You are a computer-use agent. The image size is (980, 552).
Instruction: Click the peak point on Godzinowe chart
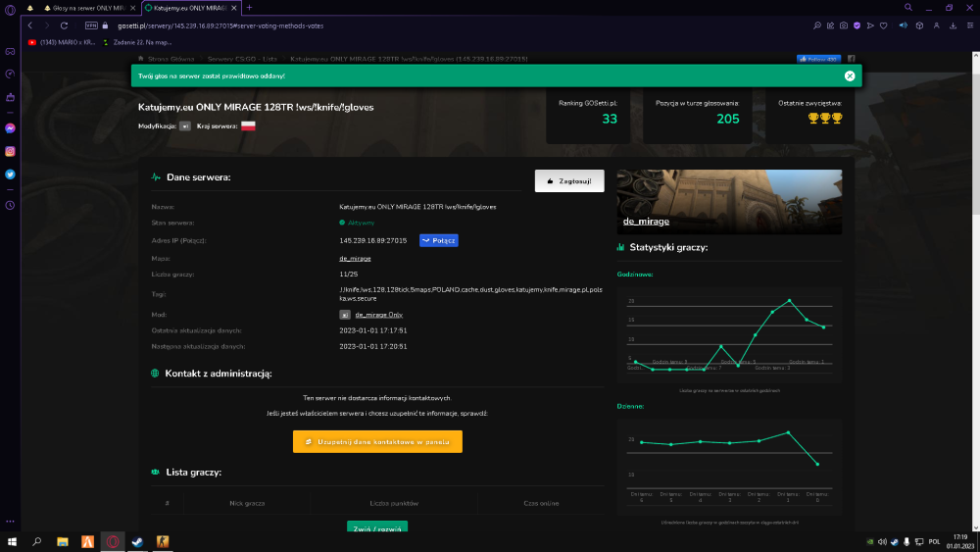pos(789,301)
